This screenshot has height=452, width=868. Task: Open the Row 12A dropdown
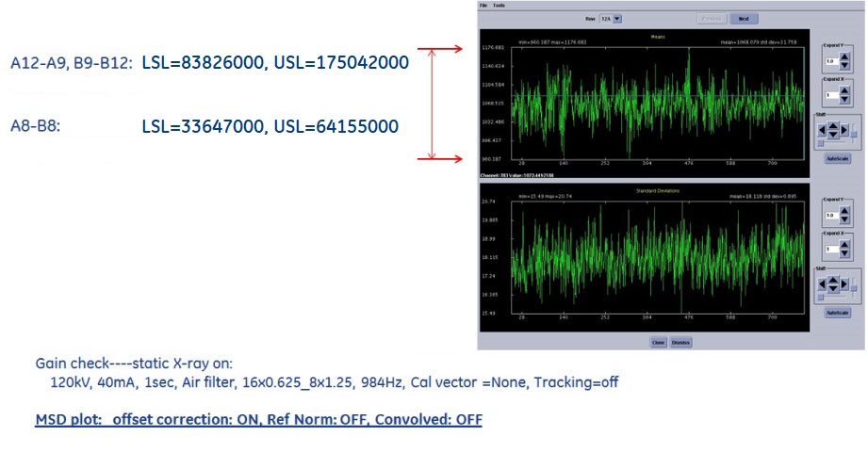616,18
